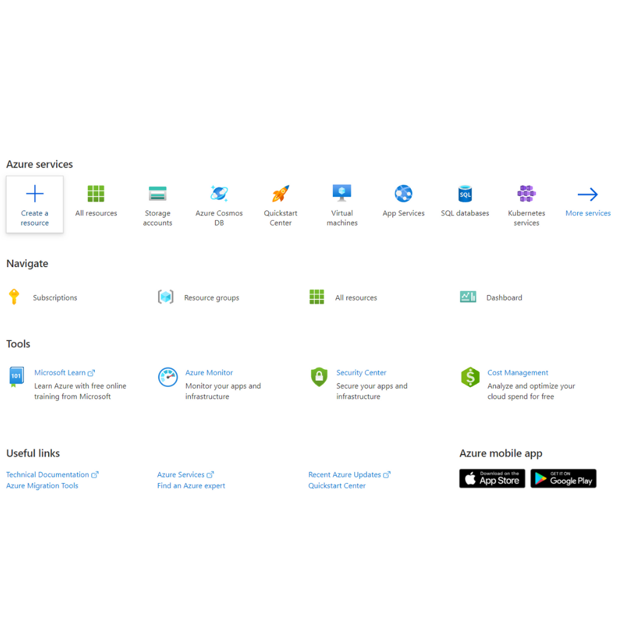Open the Cost Management link

click(x=518, y=373)
